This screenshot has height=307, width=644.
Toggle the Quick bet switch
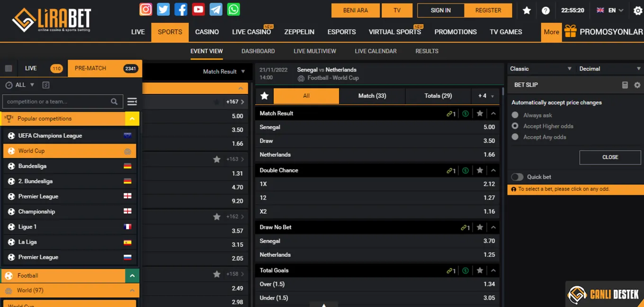[517, 177]
